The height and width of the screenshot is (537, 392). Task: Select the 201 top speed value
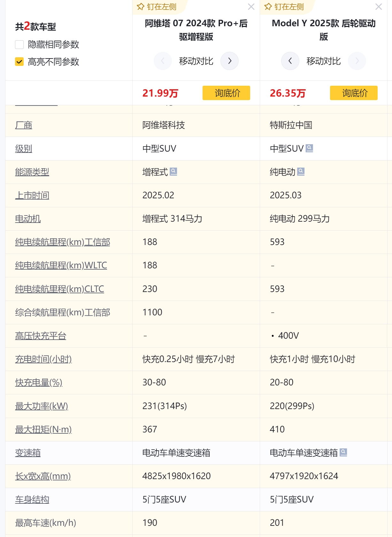[277, 523]
